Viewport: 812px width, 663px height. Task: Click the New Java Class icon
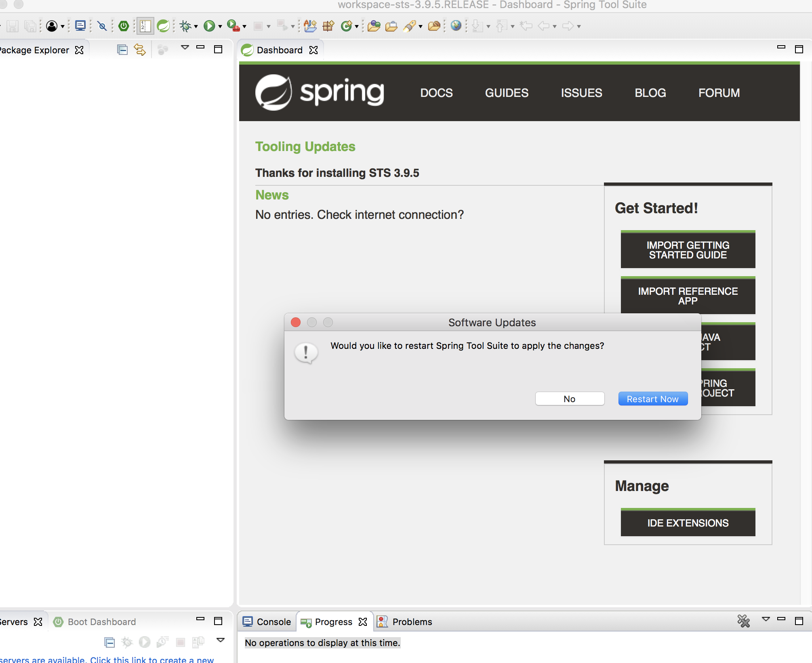[x=347, y=26]
